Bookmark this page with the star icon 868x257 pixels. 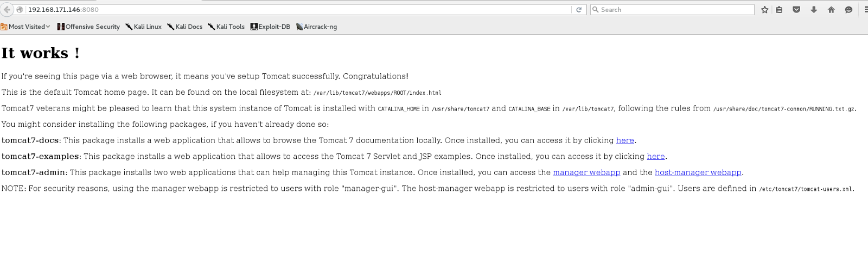[765, 10]
